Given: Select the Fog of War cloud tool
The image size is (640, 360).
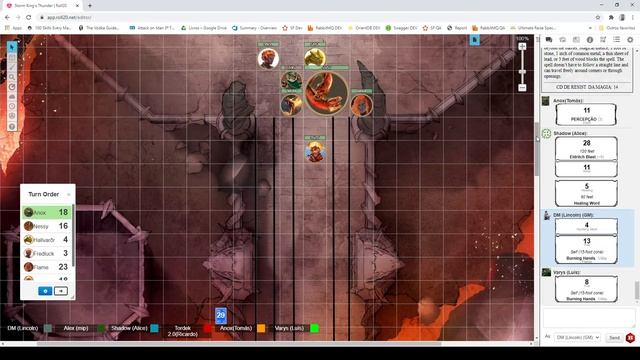Looking at the screenshot, I should point(12,97).
